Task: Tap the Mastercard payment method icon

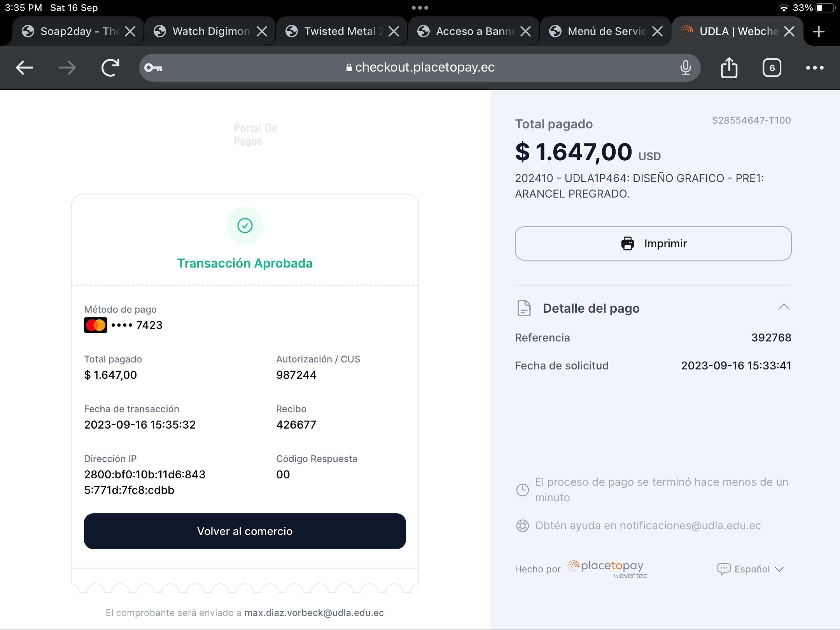Action: 96,325
